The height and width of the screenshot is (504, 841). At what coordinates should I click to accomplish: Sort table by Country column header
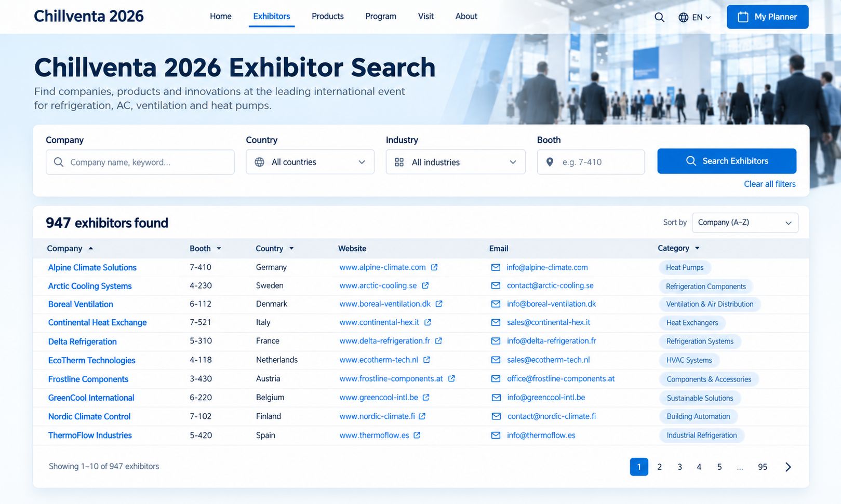[x=274, y=249]
